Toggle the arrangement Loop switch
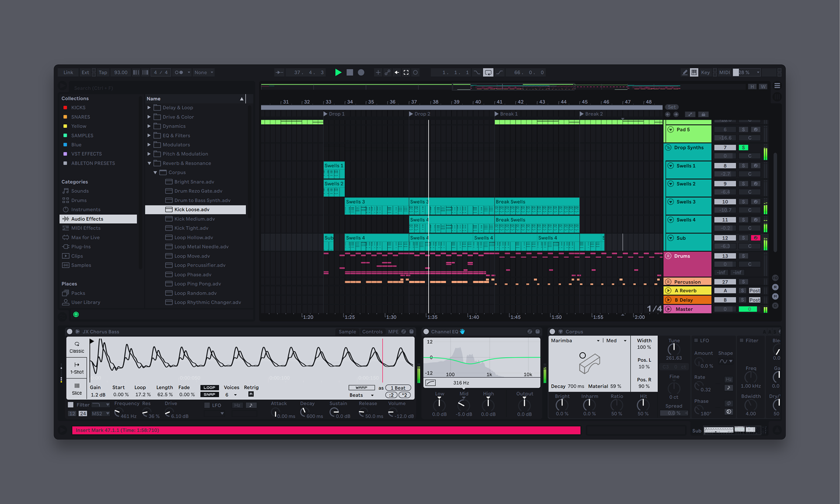840x504 pixels. pyautogui.click(x=488, y=73)
